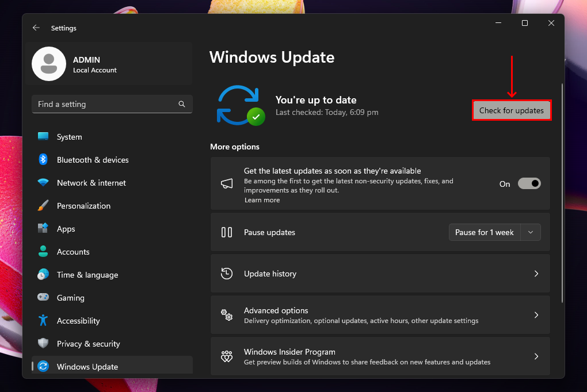The image size is (587, 392).
Task: Click the Windows Insider Program label
Action: point(289,352)
